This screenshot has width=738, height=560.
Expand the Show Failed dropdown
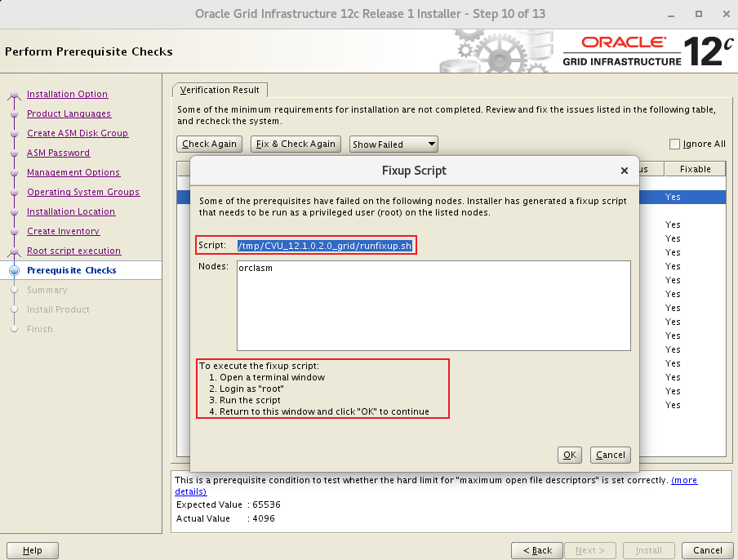(394, 144)
